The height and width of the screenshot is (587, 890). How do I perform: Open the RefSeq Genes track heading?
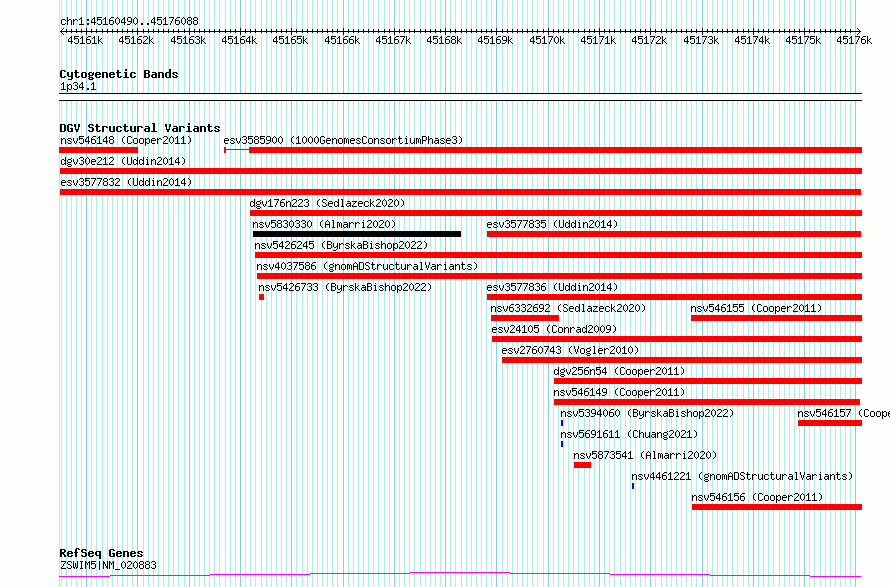[101, 554]
